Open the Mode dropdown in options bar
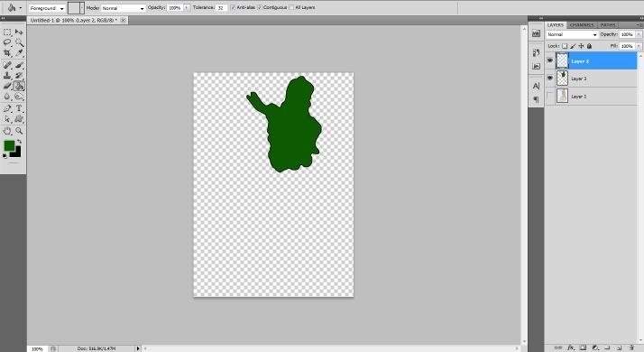The height and width of the screenshot is (352, 644). coord(123,8)
